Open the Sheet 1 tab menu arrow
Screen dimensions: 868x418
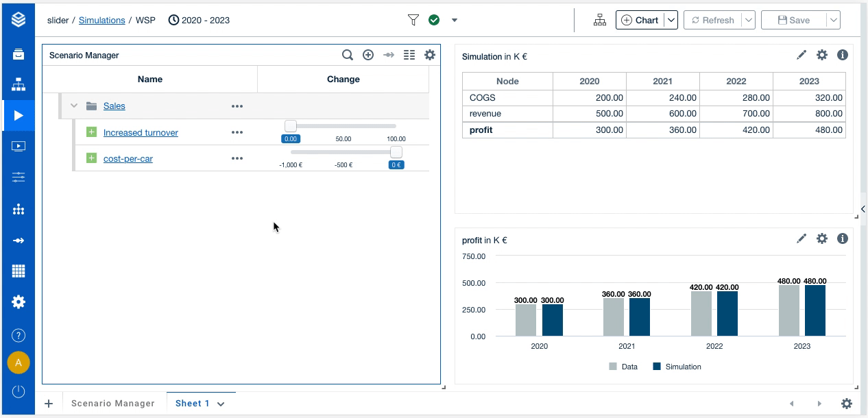pyautogui.click(x=221, y=404)
